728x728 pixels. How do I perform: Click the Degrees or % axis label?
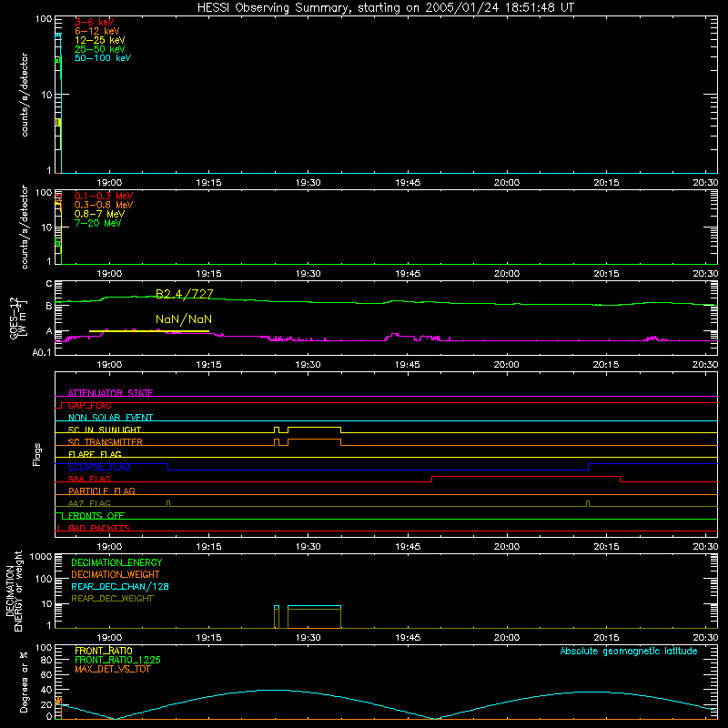(24, 682)
